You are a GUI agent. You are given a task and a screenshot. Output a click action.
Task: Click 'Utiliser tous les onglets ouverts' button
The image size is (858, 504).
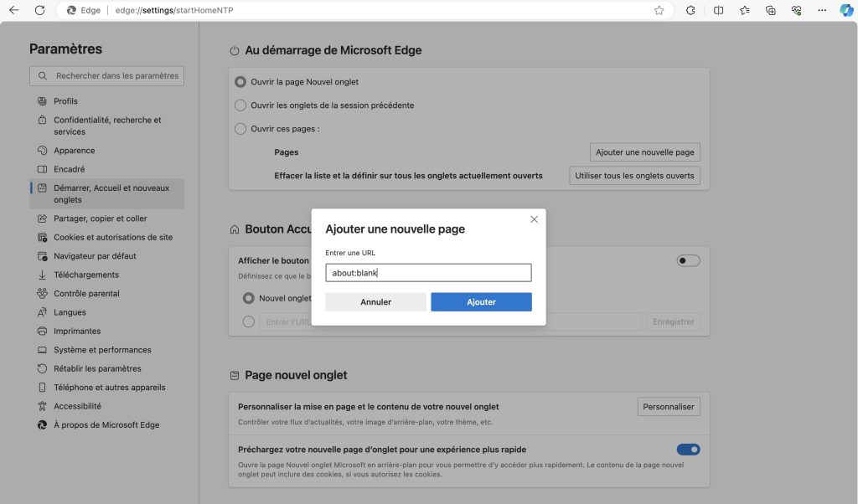[x=634, y=176]
